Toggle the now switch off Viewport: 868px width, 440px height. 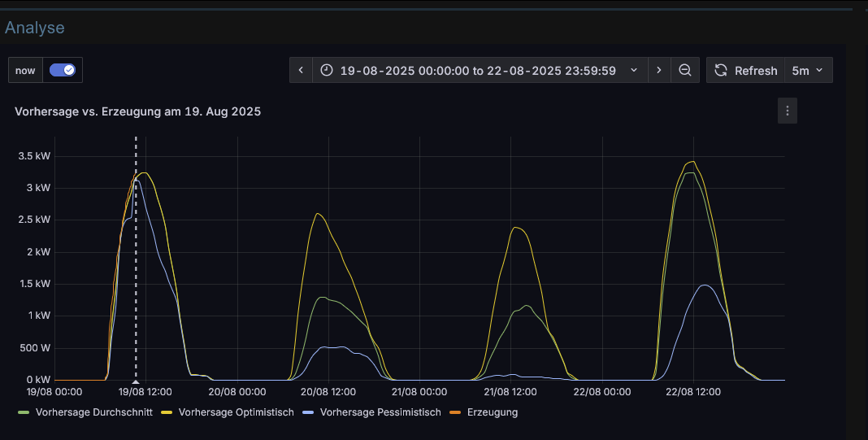(62, 70)
